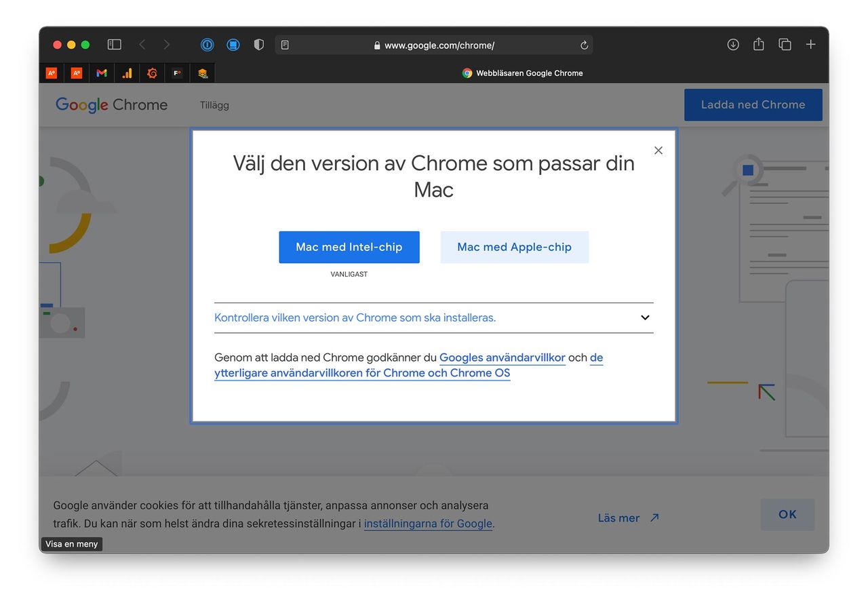Click the lock icon in address bar

[377, 45]
